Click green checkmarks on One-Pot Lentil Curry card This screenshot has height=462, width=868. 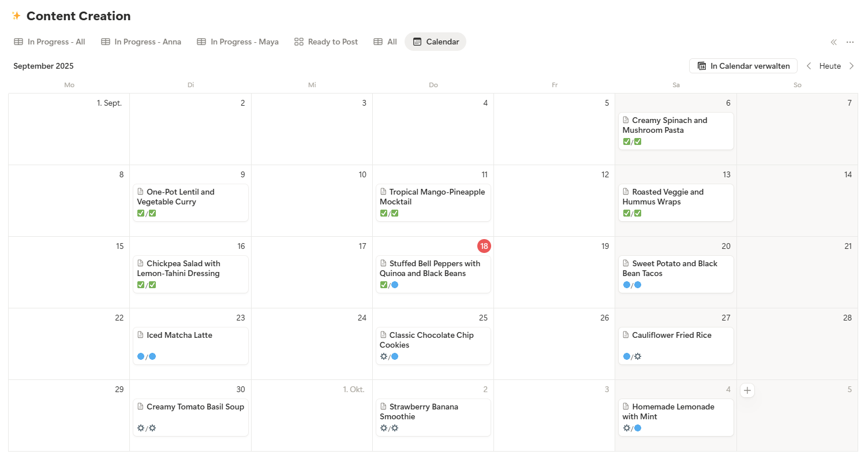[x=147, y=213]
